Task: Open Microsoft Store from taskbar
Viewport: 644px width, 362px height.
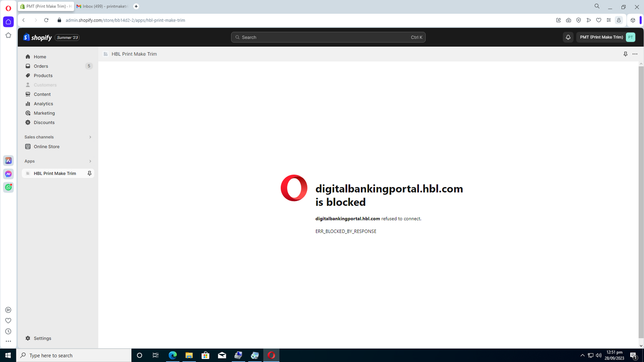Action: pos(205,355)
